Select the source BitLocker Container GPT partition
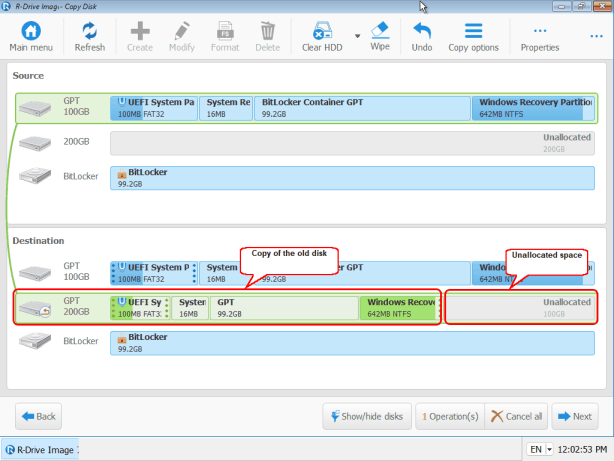The width and height of the screenshot is (614, 461). (362, 108)
